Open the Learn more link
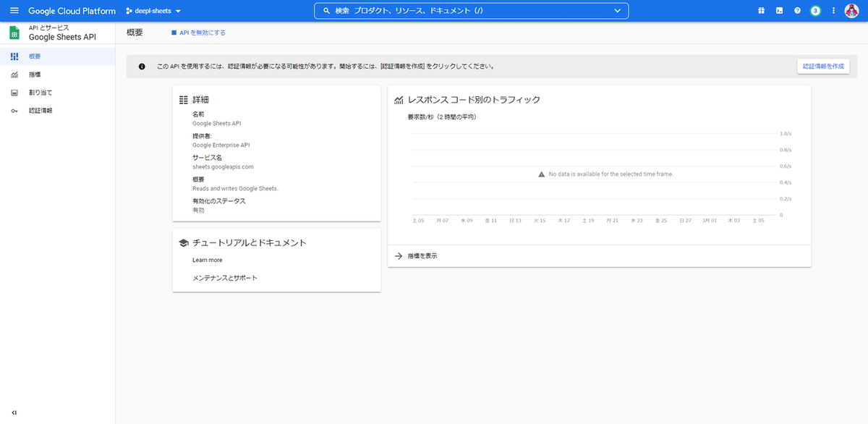Image resolution: width=868 pixels, height=424 pixels. point(208,260)
